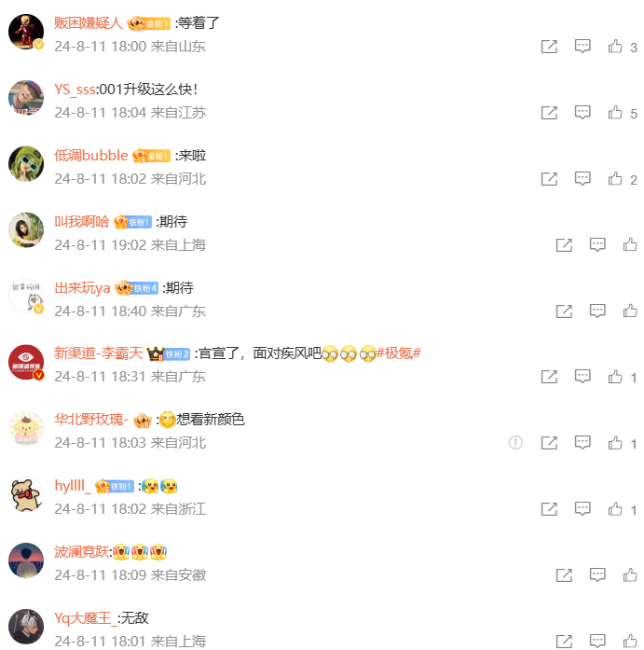The height and width of the screenshot is (650, 644).
Task: Open the 金粉1 badge next to 低调bubble
Action: click(x=152, y=156)
